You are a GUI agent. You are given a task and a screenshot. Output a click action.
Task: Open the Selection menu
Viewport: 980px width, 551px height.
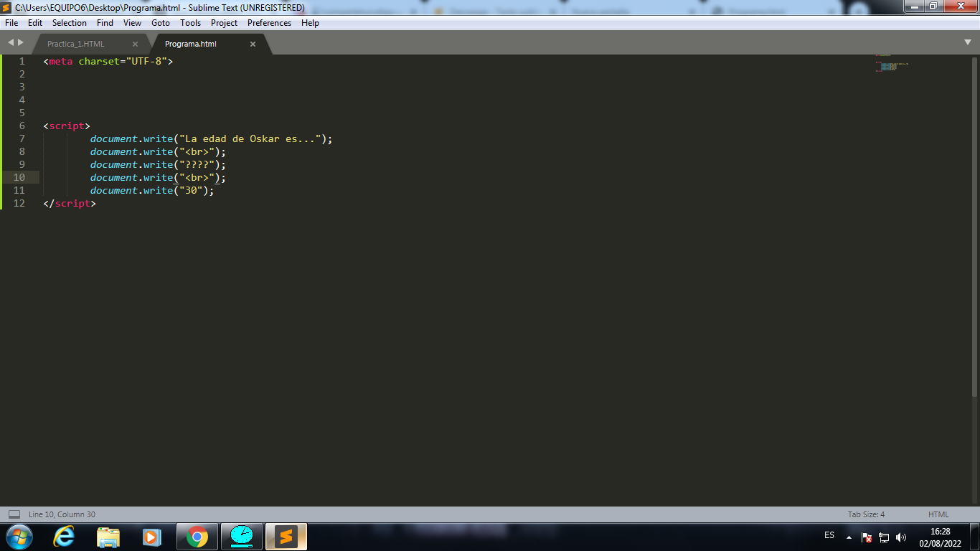click(70, 23)
